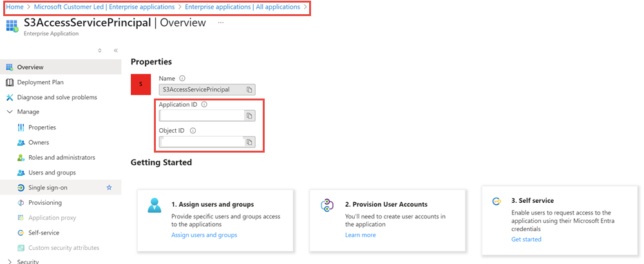This screenshot has height=264, width=644.
Task: Copy the Application ID to clipboard
Action: (x=250, y=116)
